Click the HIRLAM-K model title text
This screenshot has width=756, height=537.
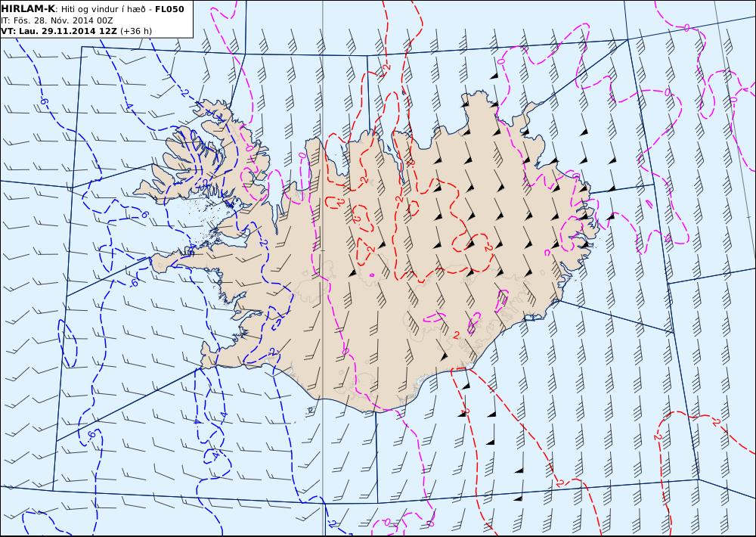coord(28,8)
